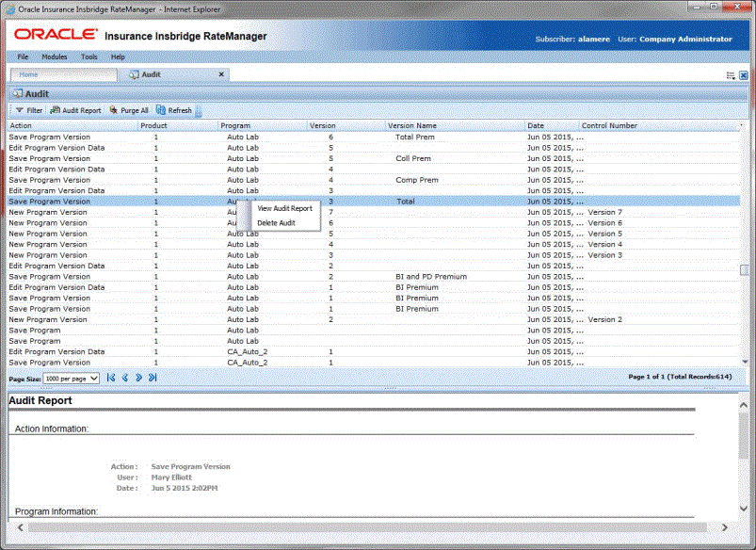Click the highlighted 'Total' version name cell
Image resolution: width=756 pixels, height=550 pixels.
(405, 202)
